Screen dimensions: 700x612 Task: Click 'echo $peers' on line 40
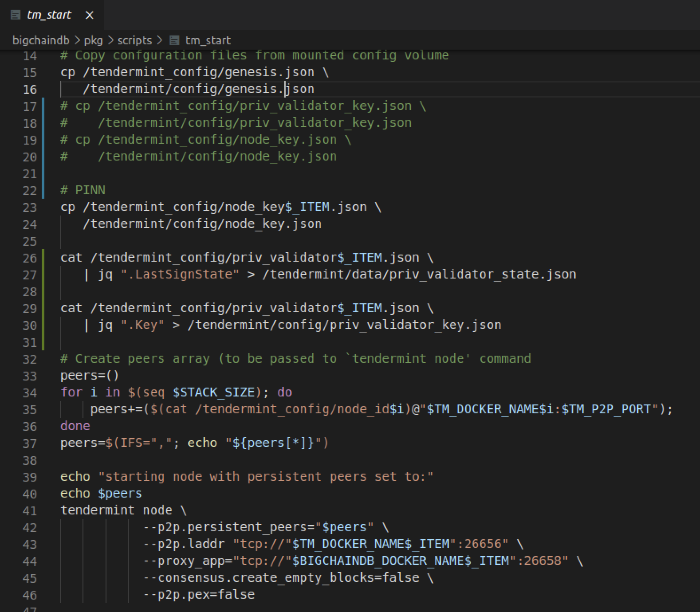[101, 494]
